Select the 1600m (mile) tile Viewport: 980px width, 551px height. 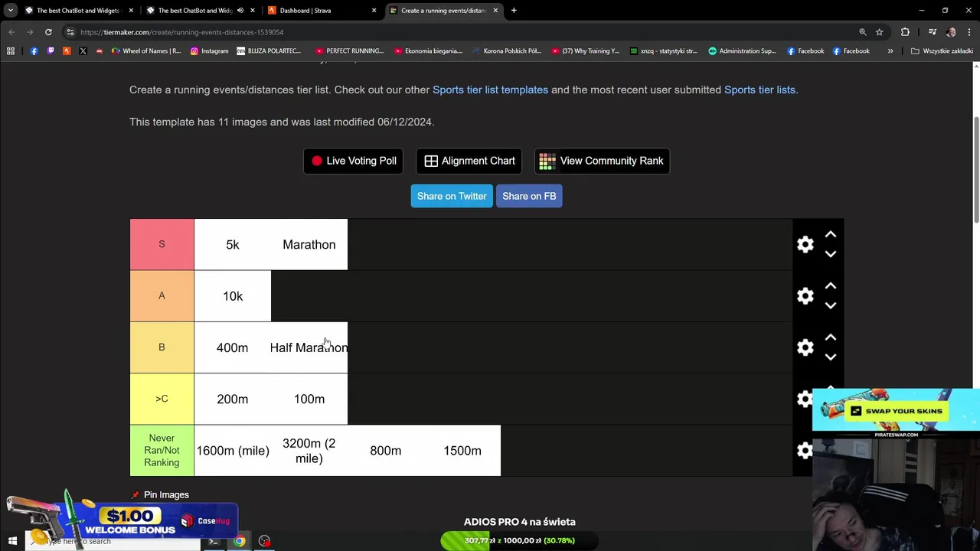click(233, 450)
